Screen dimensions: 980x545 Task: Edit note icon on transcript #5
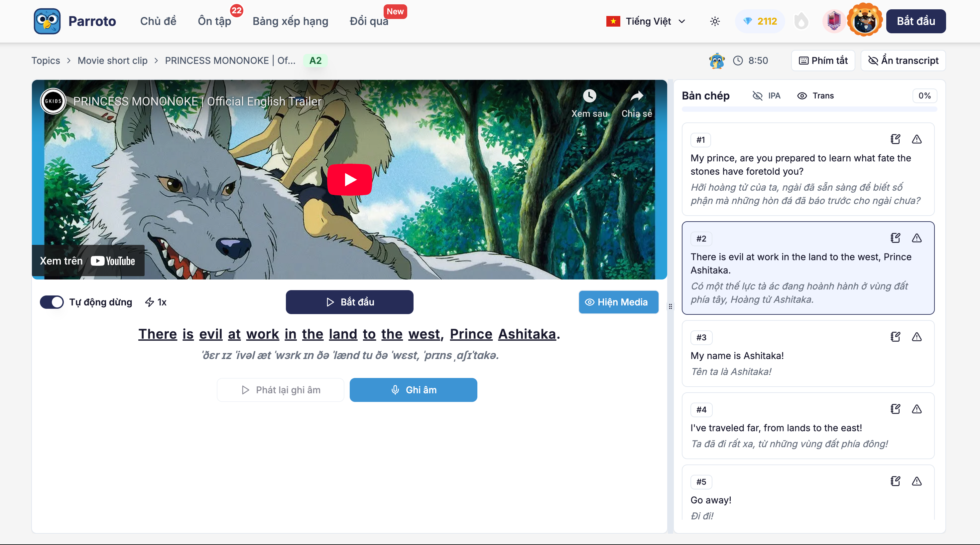click(895, 481)
